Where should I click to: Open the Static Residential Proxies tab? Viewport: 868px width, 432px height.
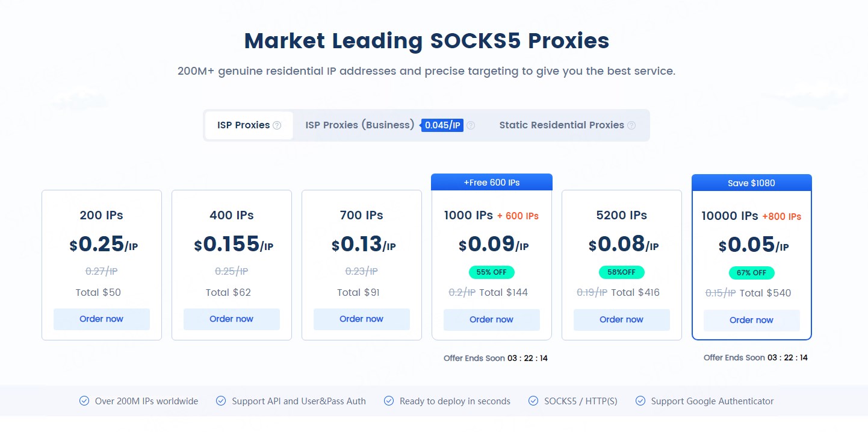pyautogui.click(x=561, y=125)
